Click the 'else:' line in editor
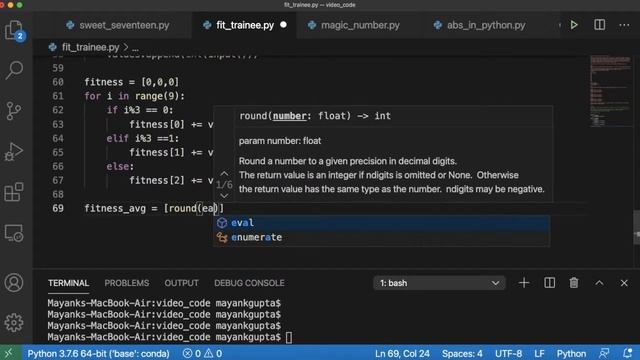This screenshot has height=360, width=640. point(120,166)
